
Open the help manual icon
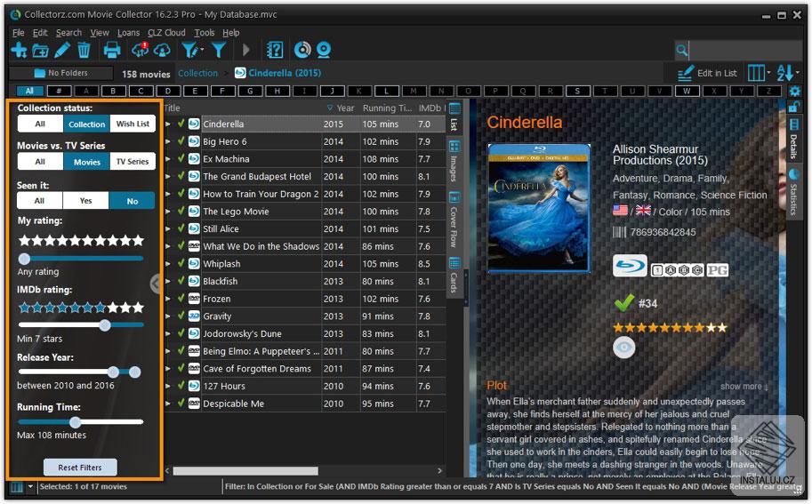[x=275, y=50]
